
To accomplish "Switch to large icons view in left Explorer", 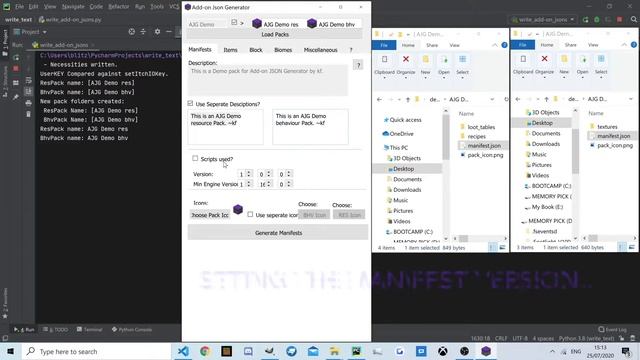I will (502, 247).
